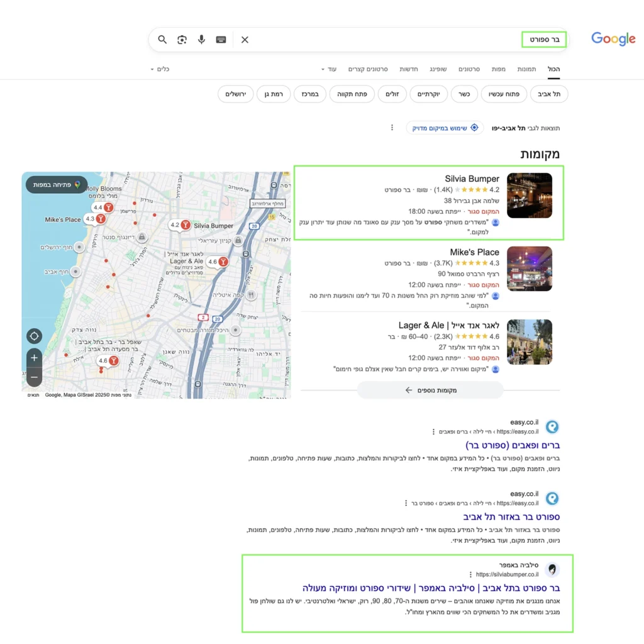This screenshot has height=644, width=644.
Task: Switch to the סרטונים tab
Action: [x=469, y=69]
